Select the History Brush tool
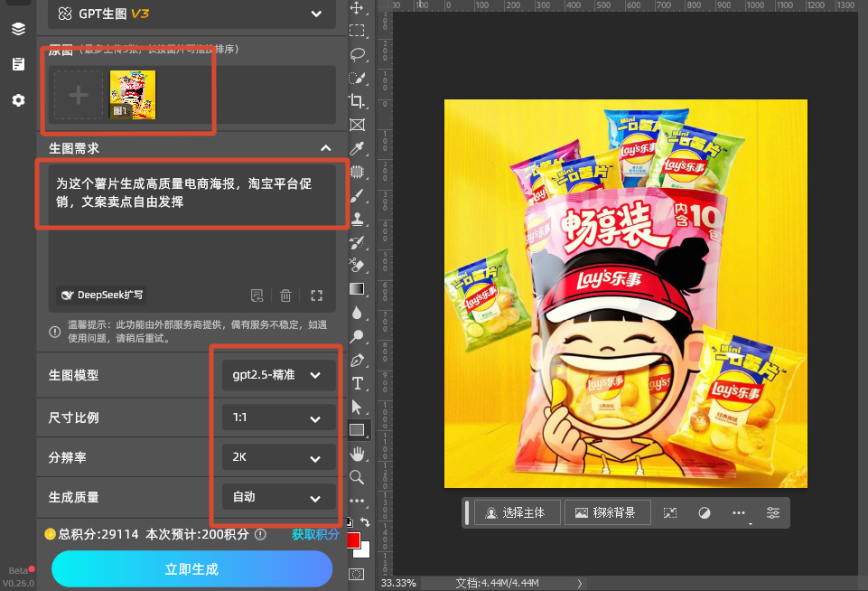The width and height of the screenshot is (868, 591). 357,242
